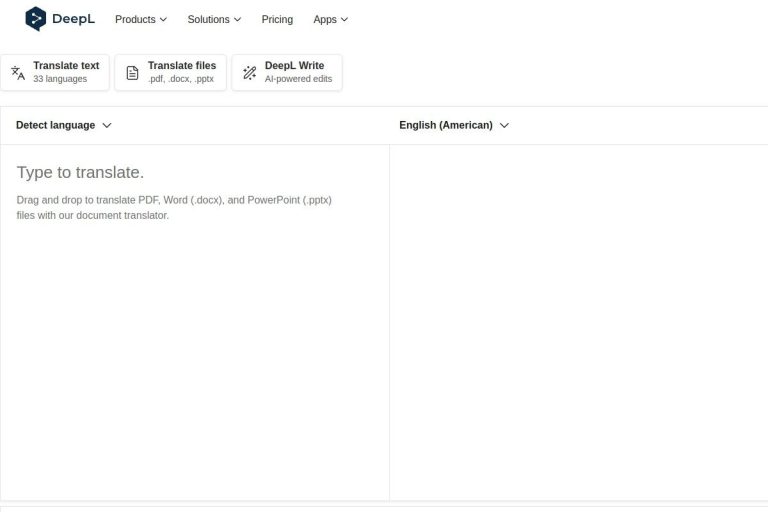Click the chevron arrow beside Solutions
The height and width of the screenshot is (512, 768).
237,20
